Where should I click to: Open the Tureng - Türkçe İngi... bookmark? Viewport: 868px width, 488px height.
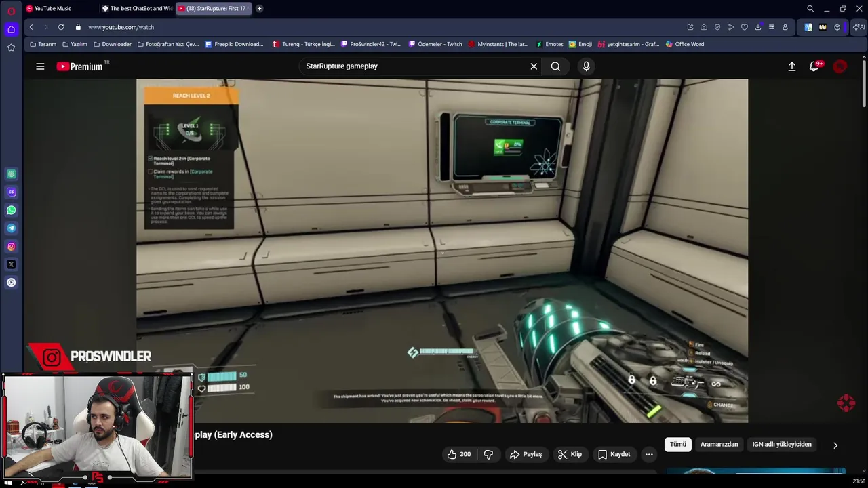click(x=303, y=44)
